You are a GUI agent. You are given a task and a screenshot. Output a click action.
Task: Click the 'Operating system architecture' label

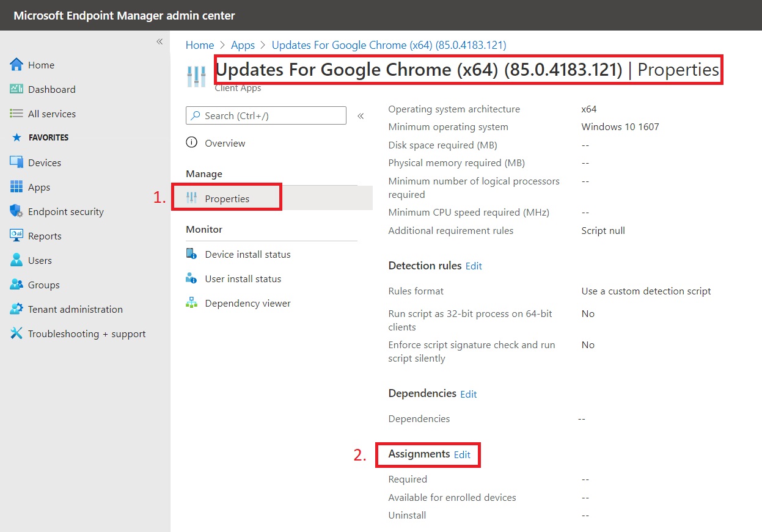point(454,109)
